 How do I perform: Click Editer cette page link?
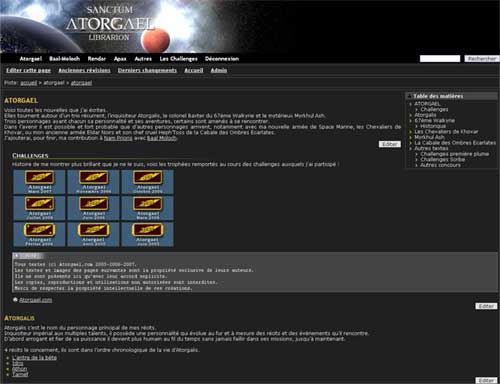pos(28,70)
